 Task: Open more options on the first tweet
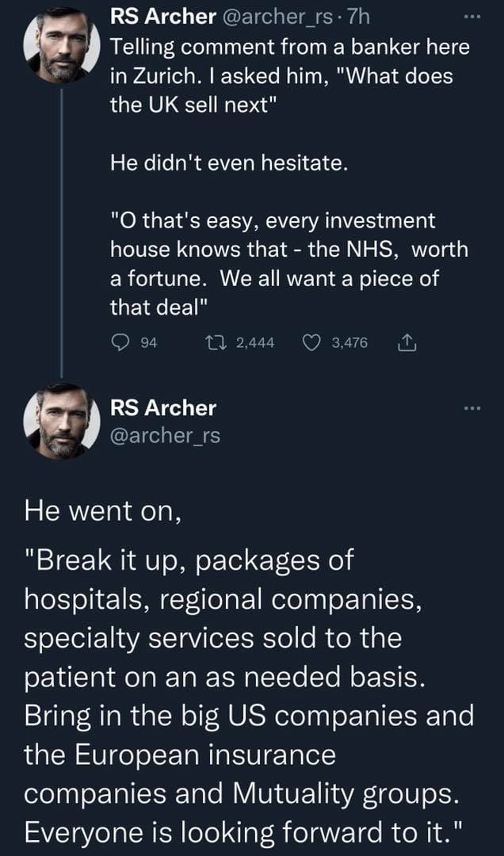tap(472, 15)
